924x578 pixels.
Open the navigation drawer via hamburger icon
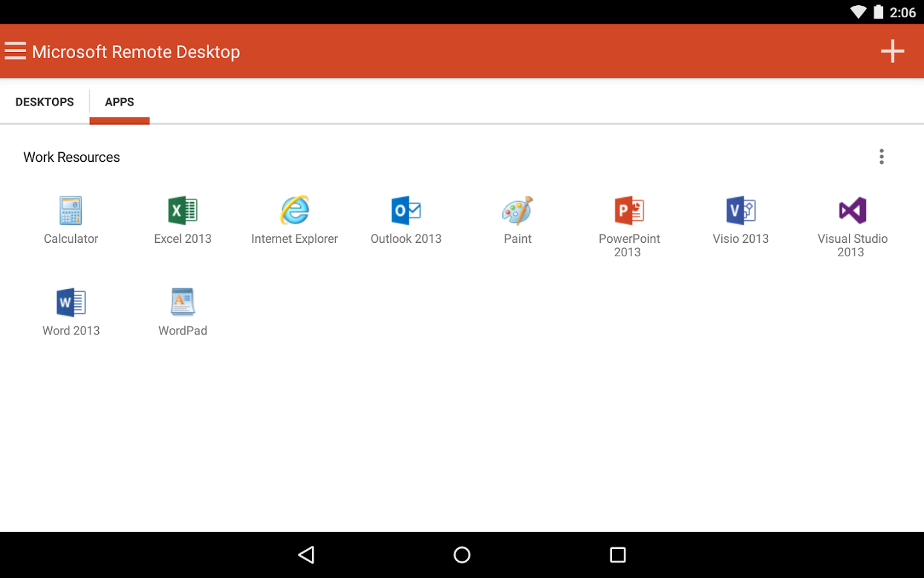(15, 51)
